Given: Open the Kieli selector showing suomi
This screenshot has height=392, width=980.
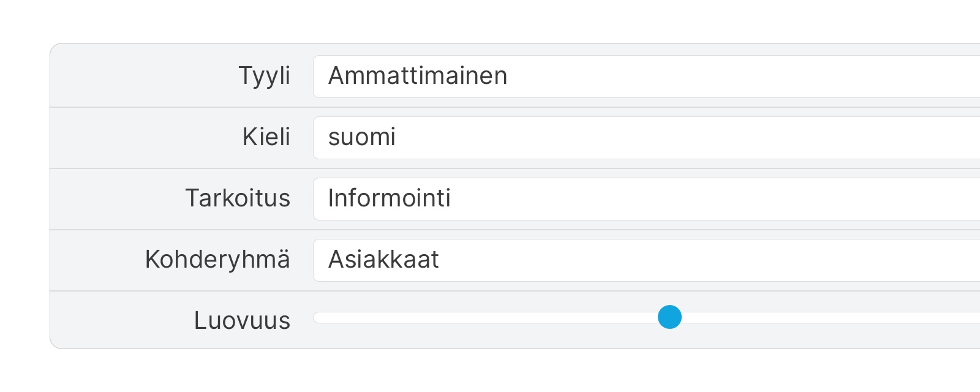Looking at the screenshot, I should coord(551,137).
